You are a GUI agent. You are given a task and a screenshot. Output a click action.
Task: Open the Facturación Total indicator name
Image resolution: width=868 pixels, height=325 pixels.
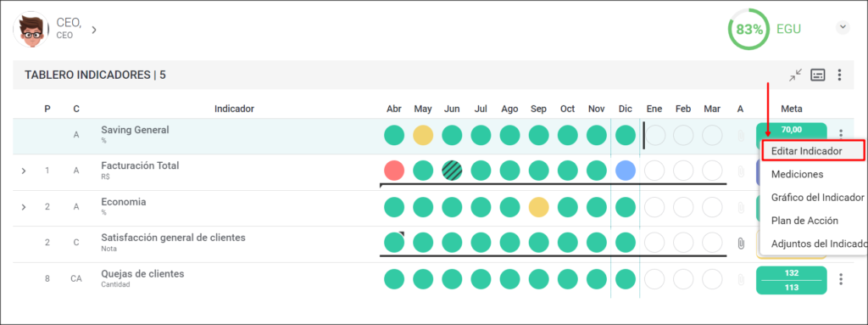click(x=140, y=165)
